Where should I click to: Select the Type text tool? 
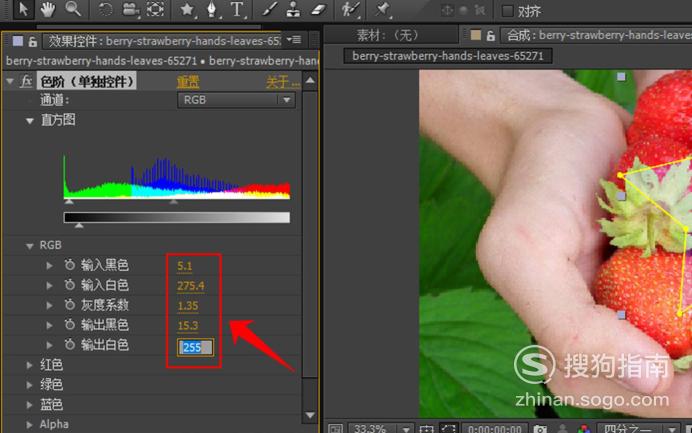point(237,9)
